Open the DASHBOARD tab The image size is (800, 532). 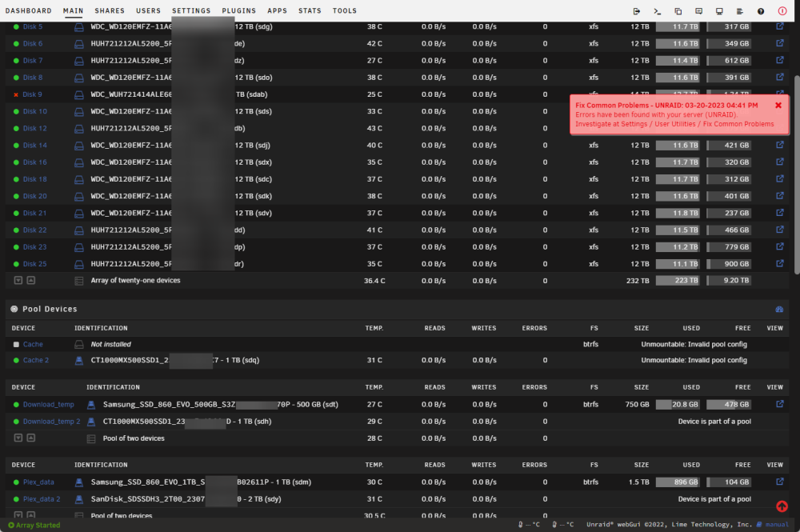coord(29,10)
